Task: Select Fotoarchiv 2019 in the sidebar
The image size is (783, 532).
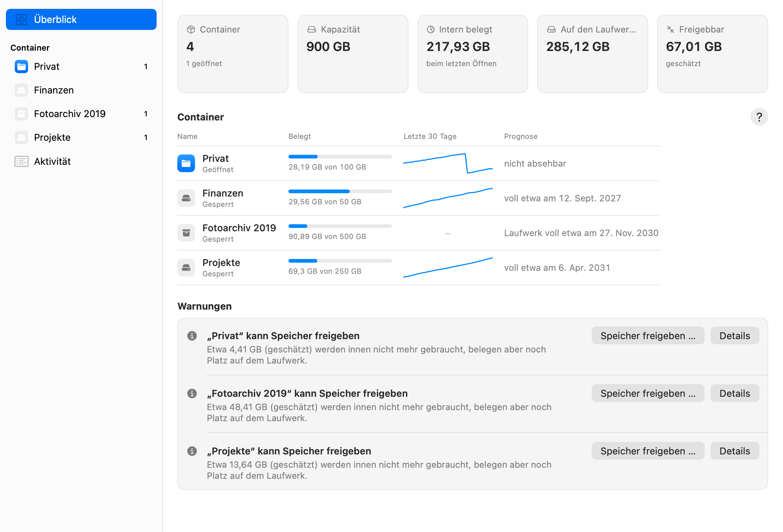Action: click(x=81, y=114)
